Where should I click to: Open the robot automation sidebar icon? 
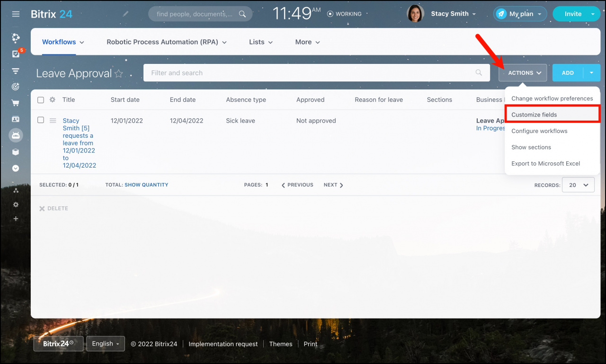pos(16,135)
